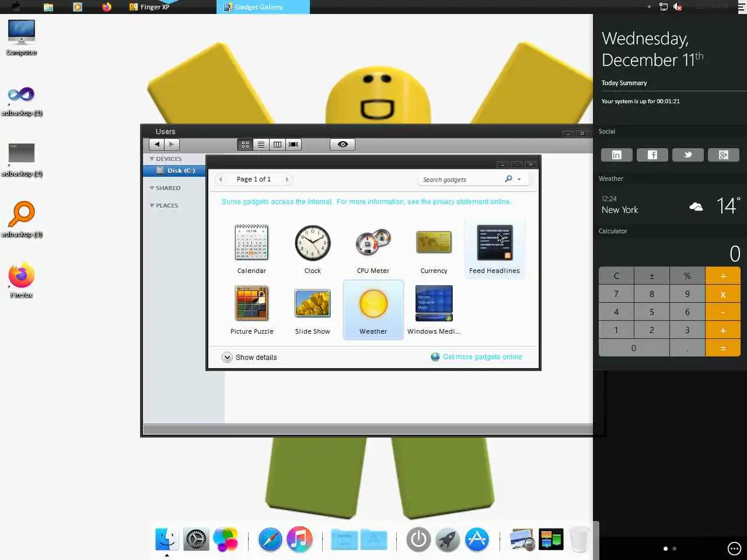Go to previous gadget page

[x=221, y=179]
